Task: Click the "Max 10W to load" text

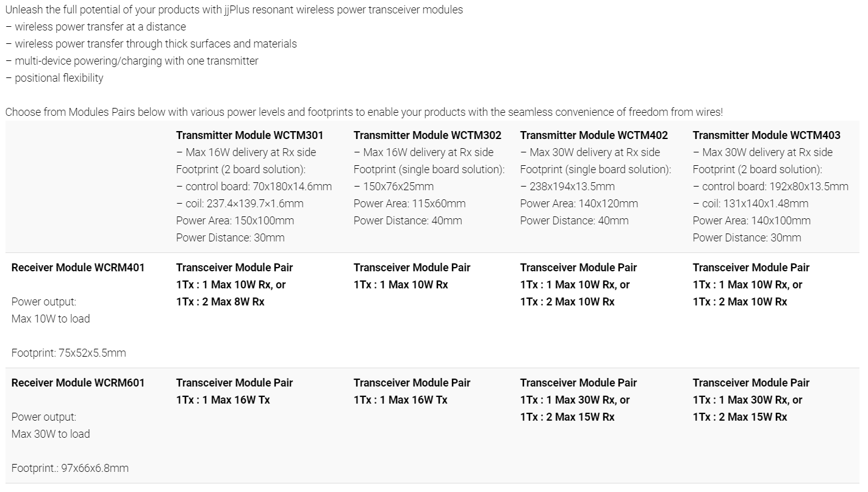Action: coord(51,319)
